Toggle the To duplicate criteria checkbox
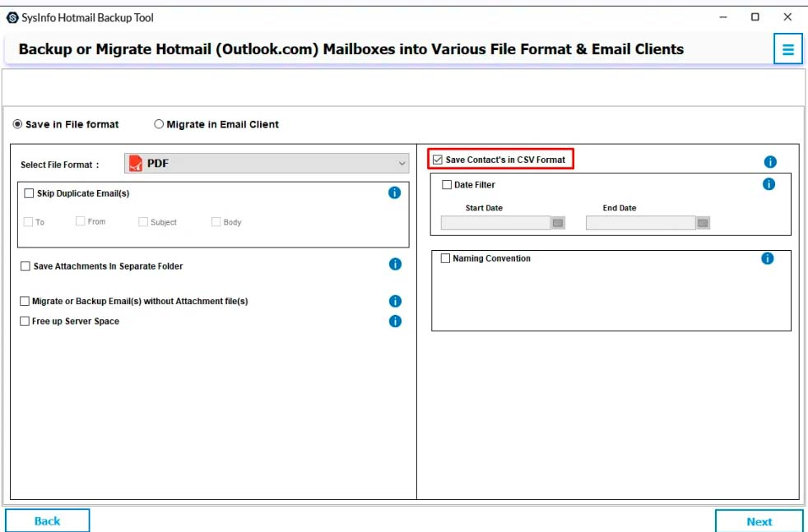The image size is (808, 532). coord(28,222)
